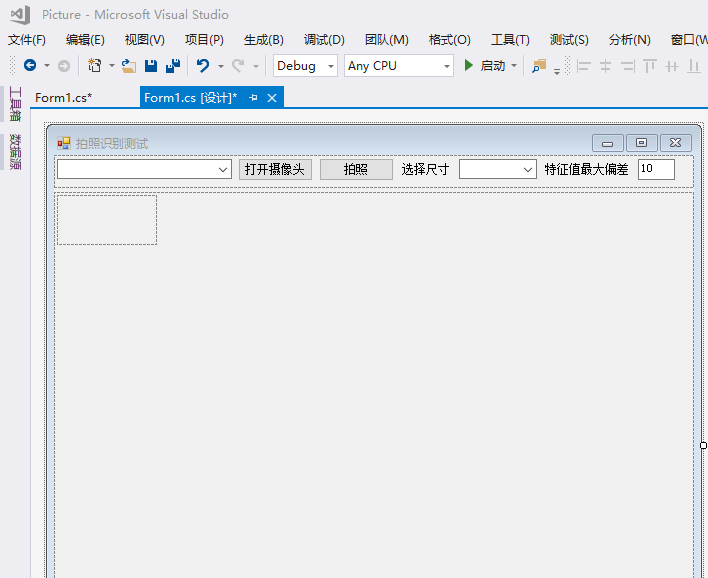Click the green Start debugging play icon

[x=469, y=65]
